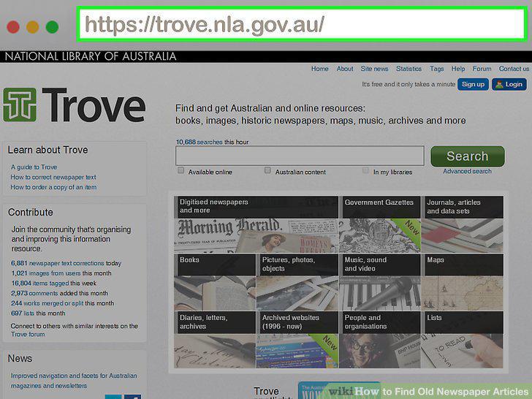Viewport: 532px width, 399px height.
Task: Open the About menu link
Action: coord(345,69)
